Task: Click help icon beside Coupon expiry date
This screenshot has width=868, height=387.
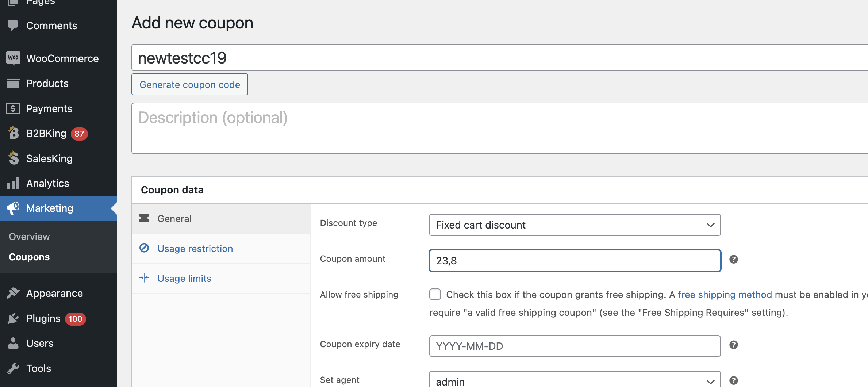Action: click(734, 345)
